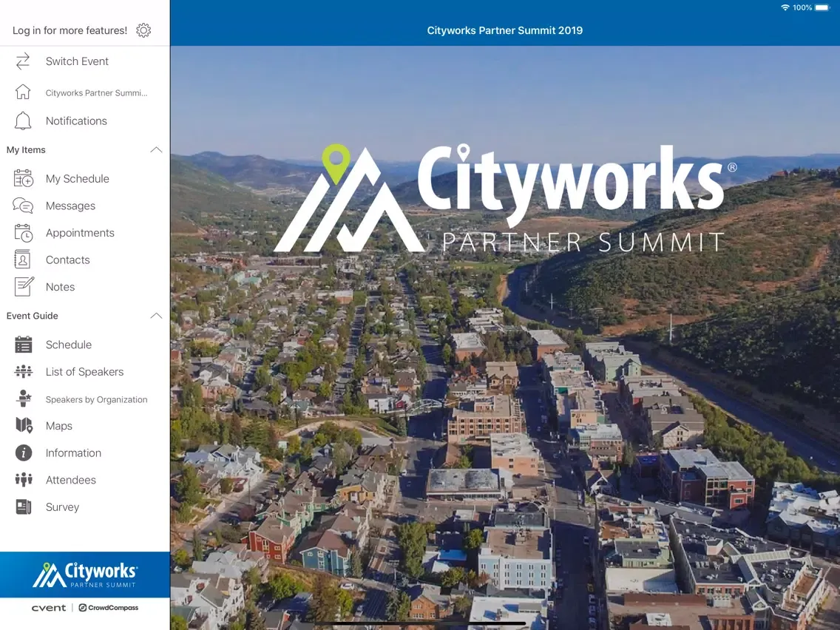Viewport: 840px width, 630px height.
Task: Open settings via the gear icon
Action: tap(143, 30)
